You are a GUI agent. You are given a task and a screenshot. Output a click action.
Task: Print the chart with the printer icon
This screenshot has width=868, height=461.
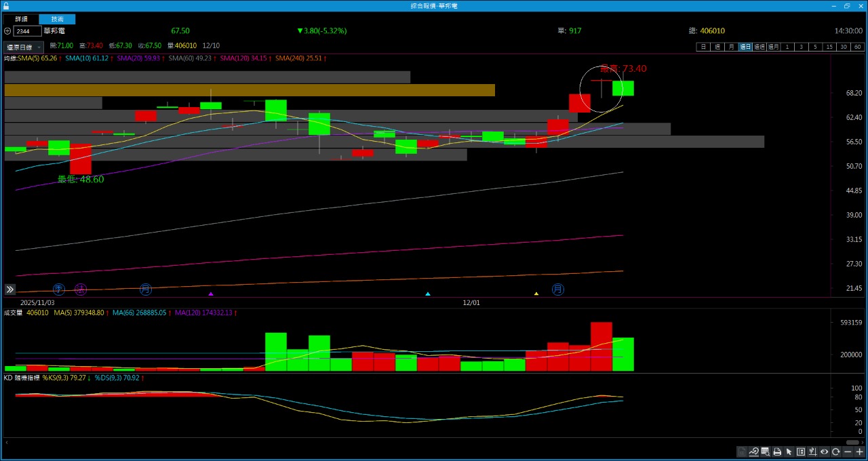click(777, 452)
